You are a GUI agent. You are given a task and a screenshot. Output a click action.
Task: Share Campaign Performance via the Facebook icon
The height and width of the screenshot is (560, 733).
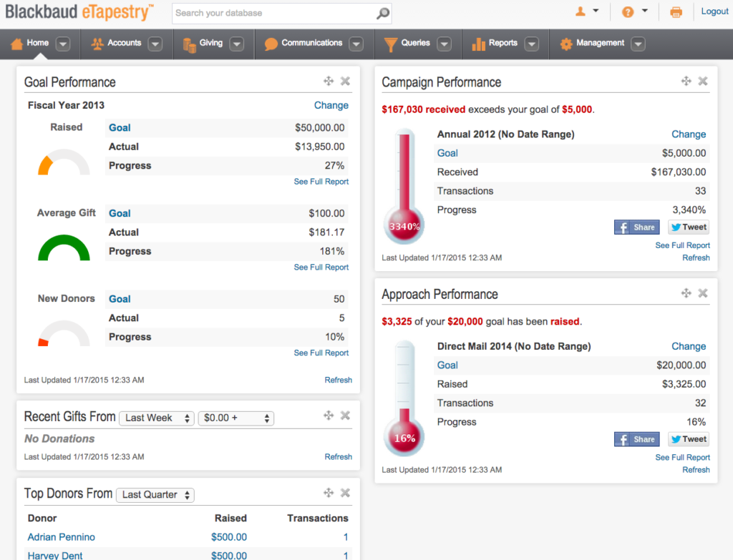click(x=636, y=227)
